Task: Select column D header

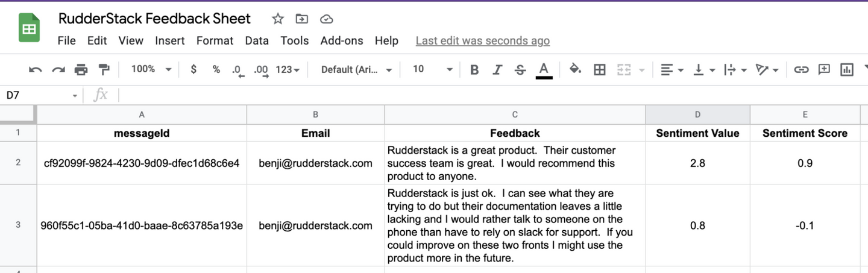Action: (697, 115)
